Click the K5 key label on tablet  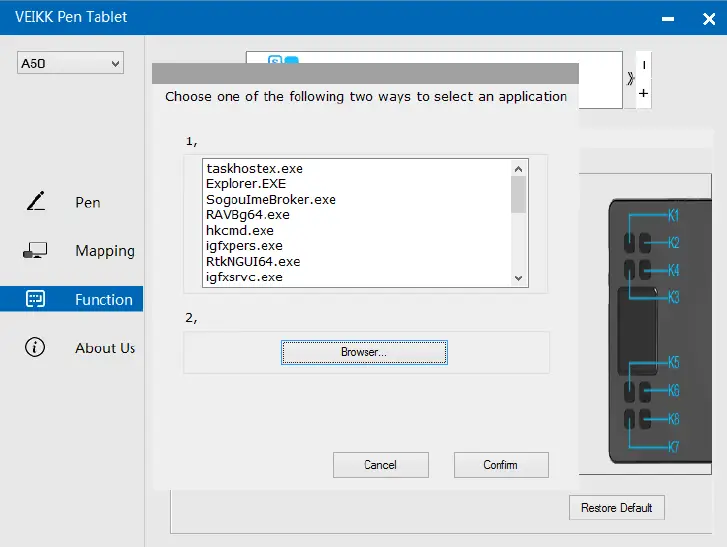(674, 362)
